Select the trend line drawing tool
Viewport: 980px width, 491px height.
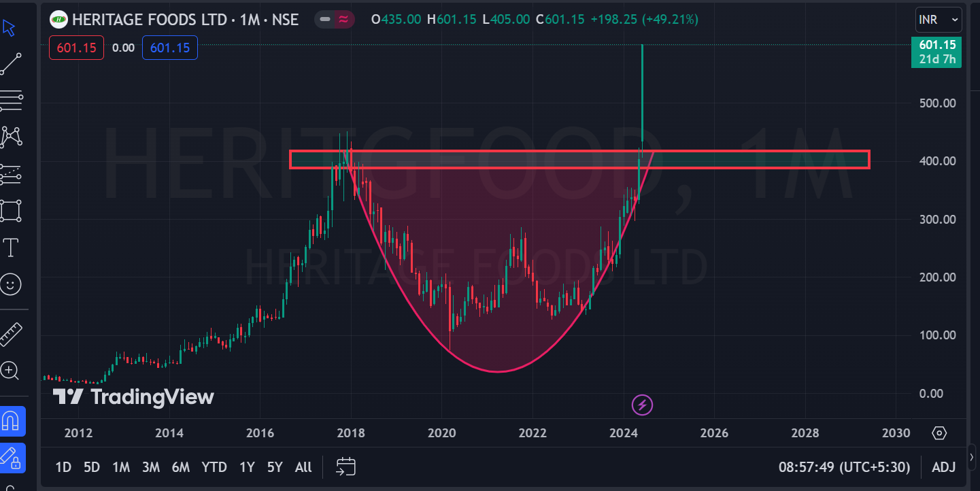tap(11, 65)
